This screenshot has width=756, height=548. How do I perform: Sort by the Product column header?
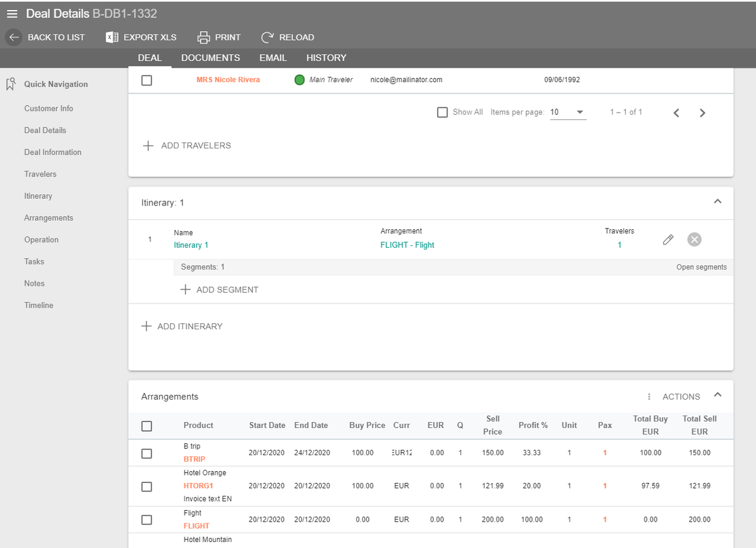click(198, 425)
